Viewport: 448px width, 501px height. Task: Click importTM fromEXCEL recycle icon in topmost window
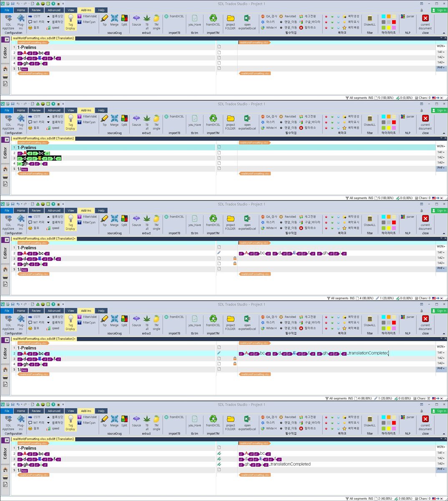coord(213,20)
